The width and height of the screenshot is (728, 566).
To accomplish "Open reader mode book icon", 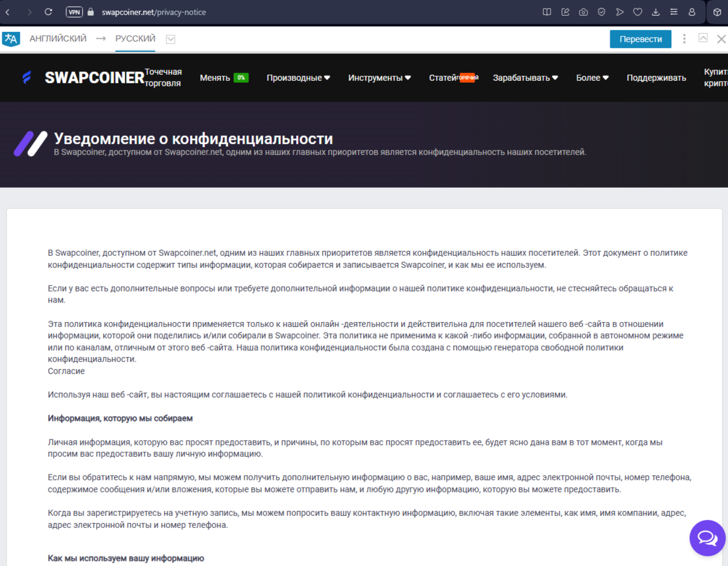I will 547,12.
